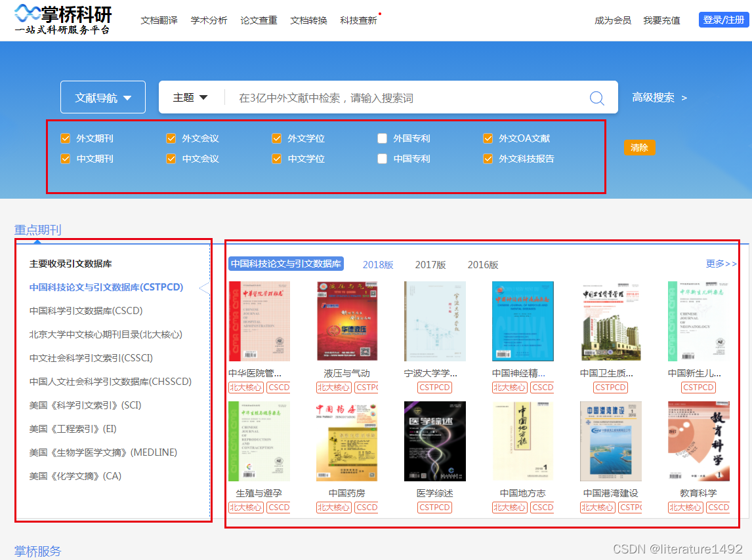Click the 成为会员 link
This screenshot has width=752, height=560.
point(613,20)
